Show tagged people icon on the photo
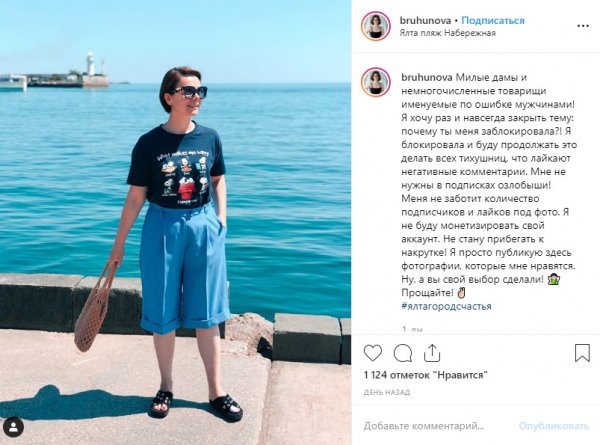Screen dimensions: 600x445 14,427
